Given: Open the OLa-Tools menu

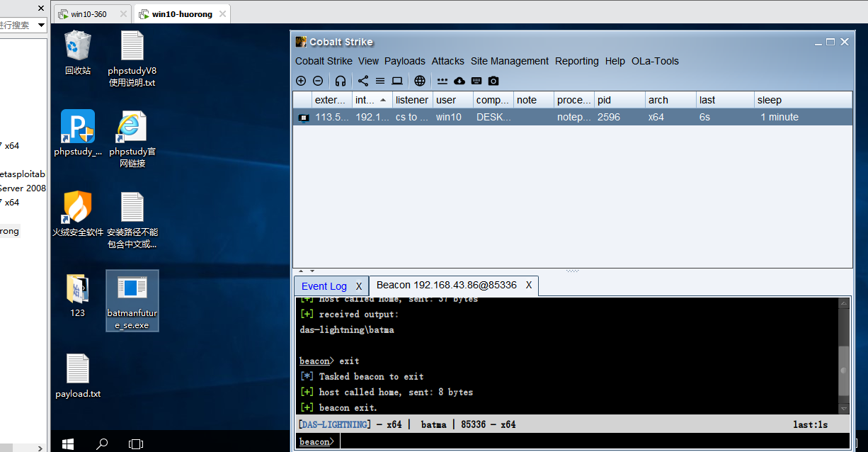Looking at the screenshot, I should 655,61.
